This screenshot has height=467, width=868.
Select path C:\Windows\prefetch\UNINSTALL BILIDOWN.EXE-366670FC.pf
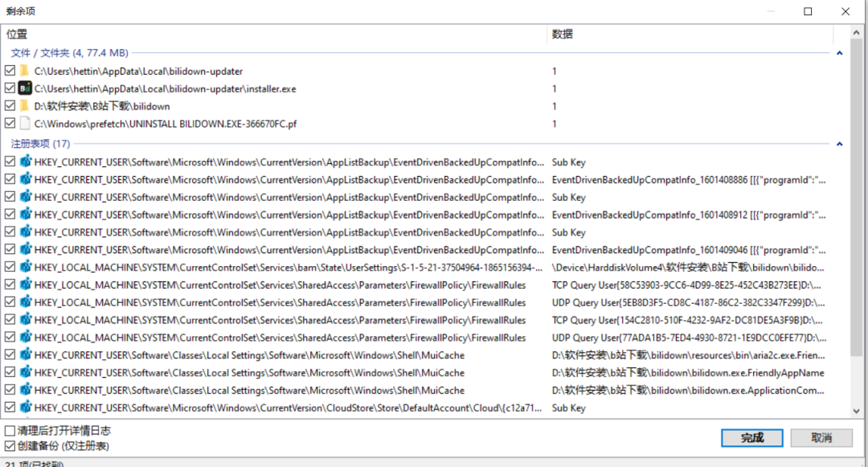coord(166,124)
